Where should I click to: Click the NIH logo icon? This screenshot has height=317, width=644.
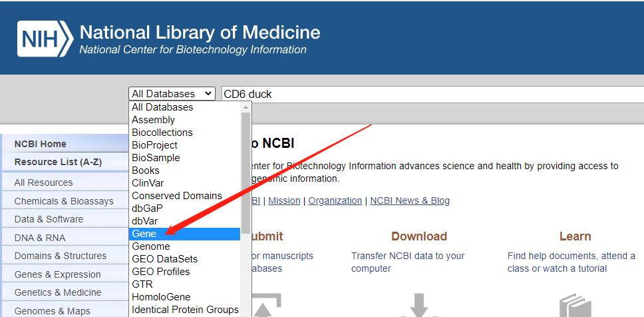tap(45, 39)
